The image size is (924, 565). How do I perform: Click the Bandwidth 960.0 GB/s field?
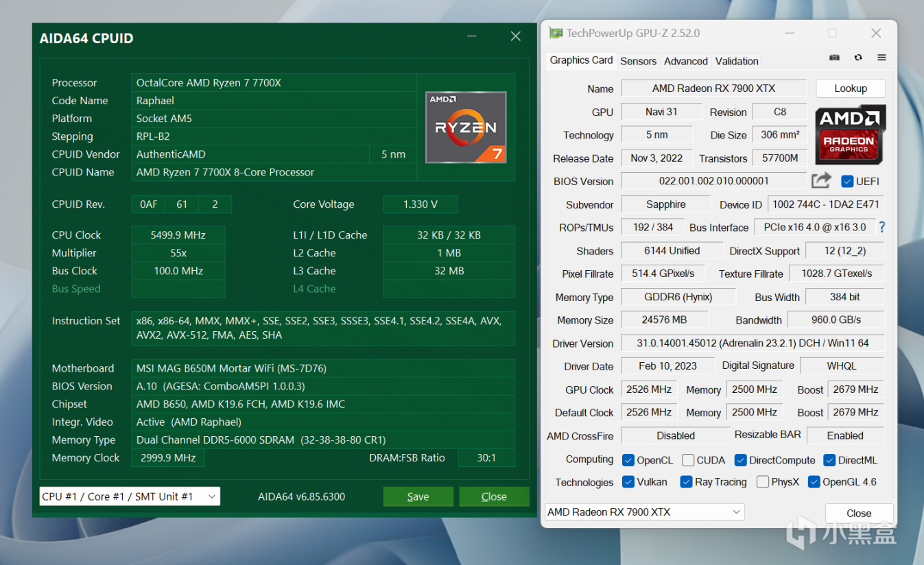(x=836, y=320)
